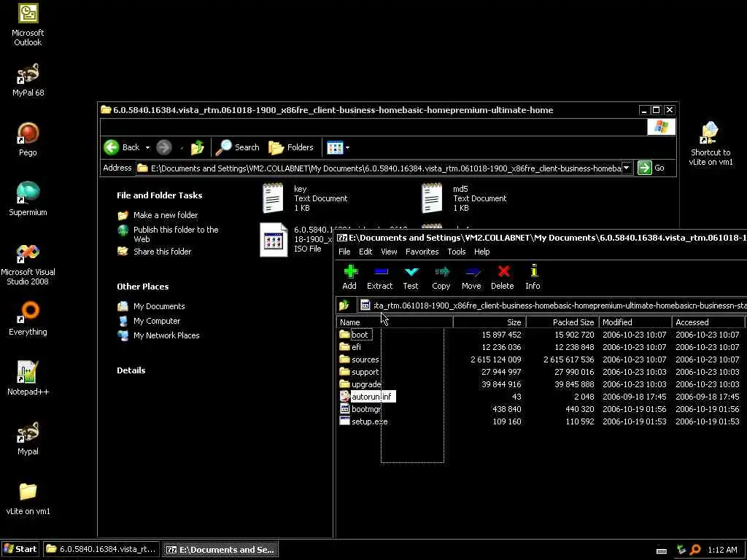Open the Help menu in 7-Zip

[481, 252]
